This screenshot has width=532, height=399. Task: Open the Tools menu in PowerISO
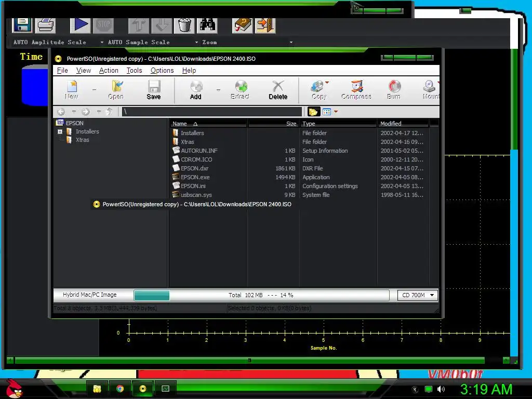134,70
